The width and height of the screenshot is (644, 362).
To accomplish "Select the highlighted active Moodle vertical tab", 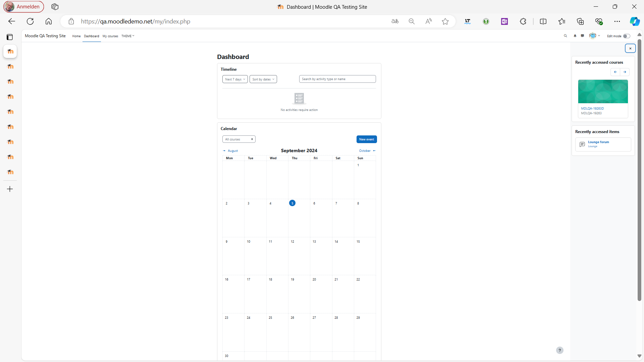I will 10,51.
